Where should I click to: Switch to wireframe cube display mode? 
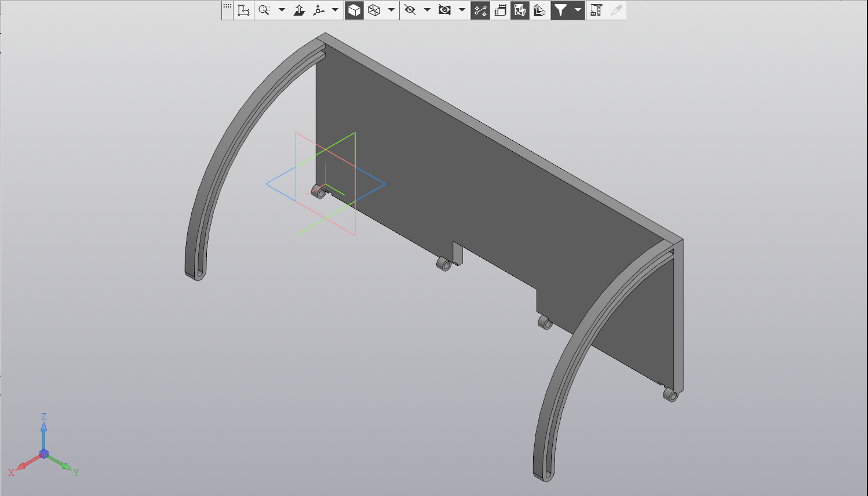[x=374, y=10]
